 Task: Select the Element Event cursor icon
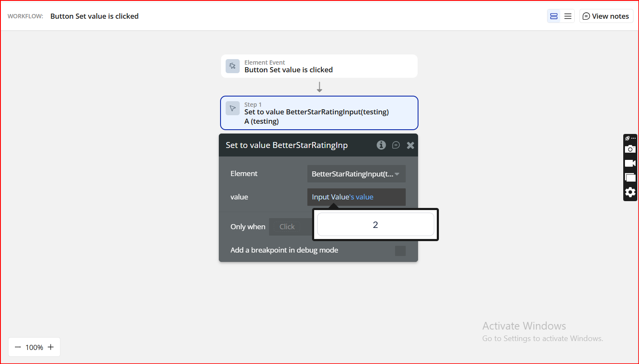[x=232, y=66]
